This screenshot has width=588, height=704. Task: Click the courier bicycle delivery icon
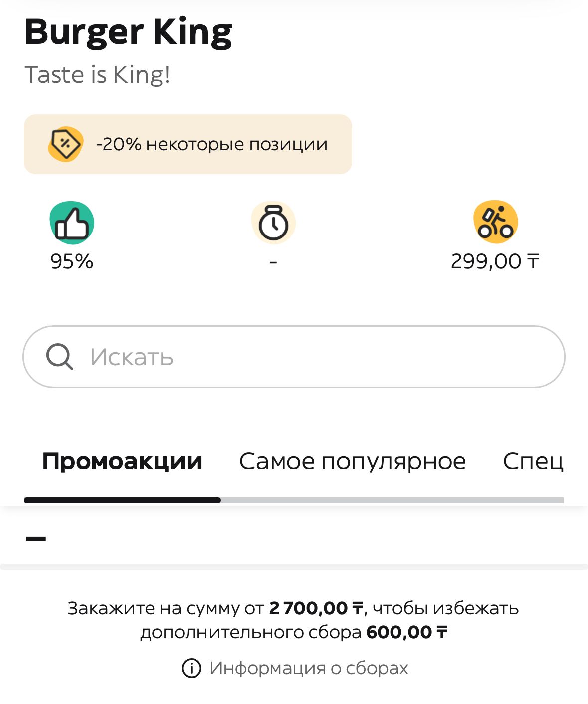pos(495,223)
